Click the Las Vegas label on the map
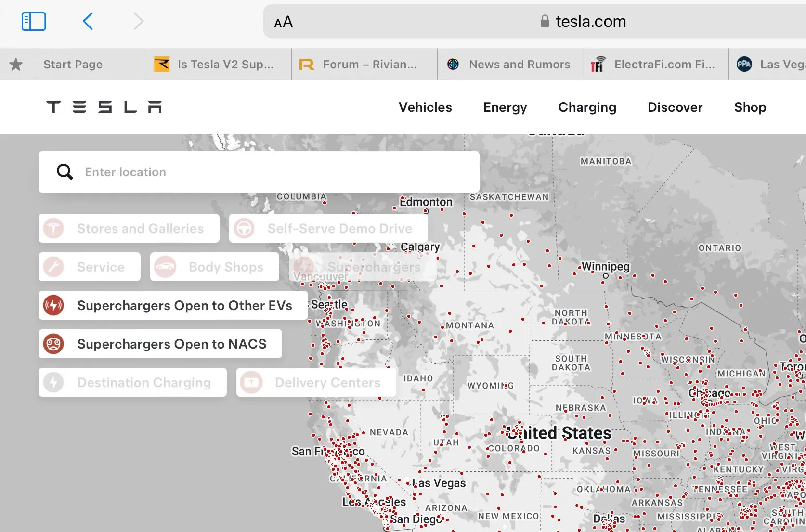The image size is (806, 532). click(439, 483)
